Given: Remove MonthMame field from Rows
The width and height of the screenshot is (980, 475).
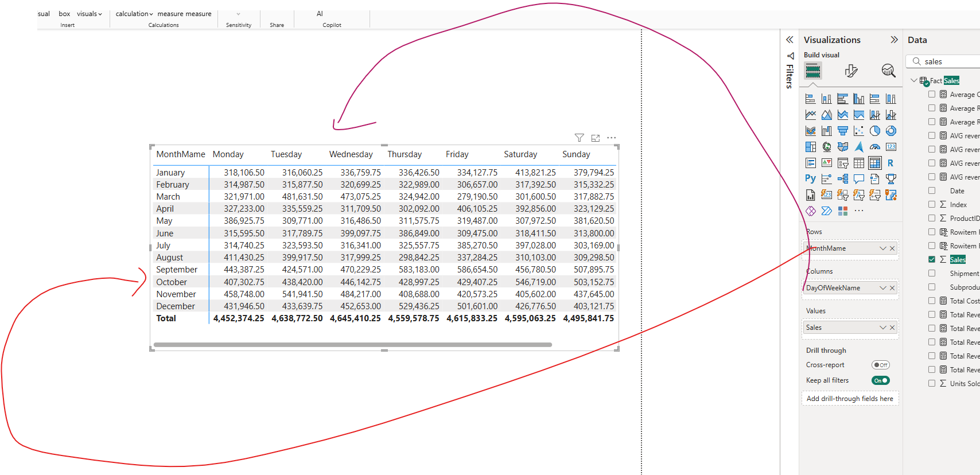Looking at the screenshot, I should pyautogui.click(x=892, y=248).
